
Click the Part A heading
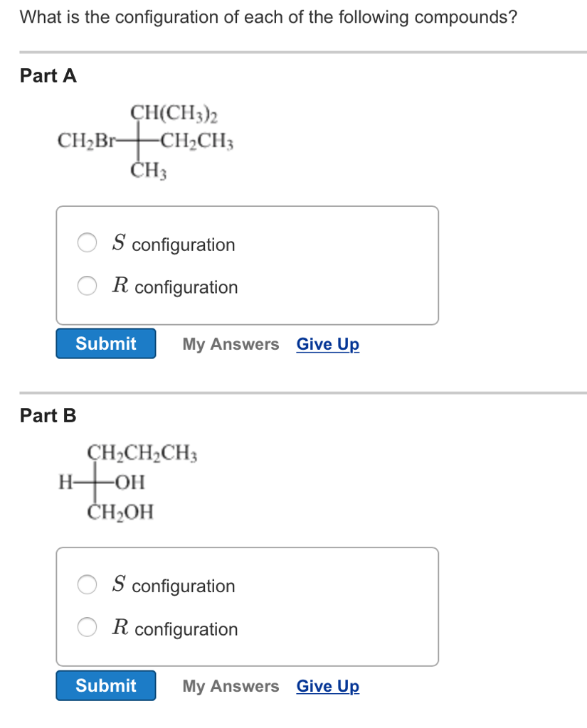pyautogui.click(x=48, y=76)
